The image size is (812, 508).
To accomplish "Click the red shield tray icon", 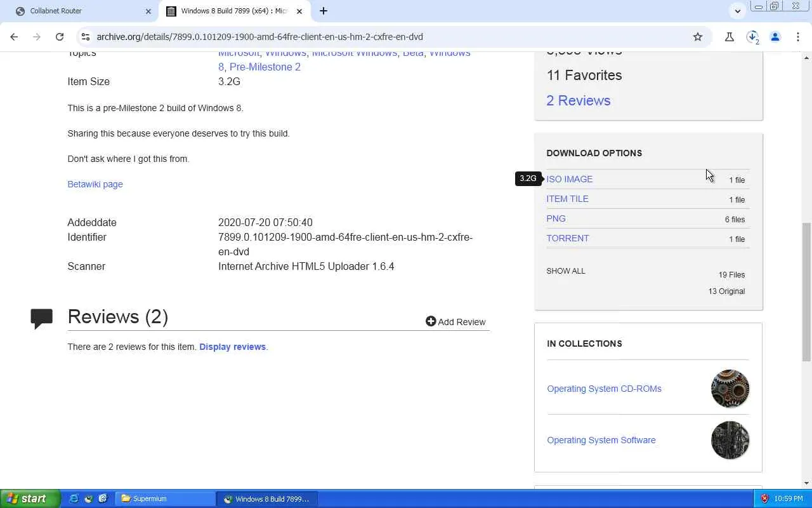I will [765, 498].
